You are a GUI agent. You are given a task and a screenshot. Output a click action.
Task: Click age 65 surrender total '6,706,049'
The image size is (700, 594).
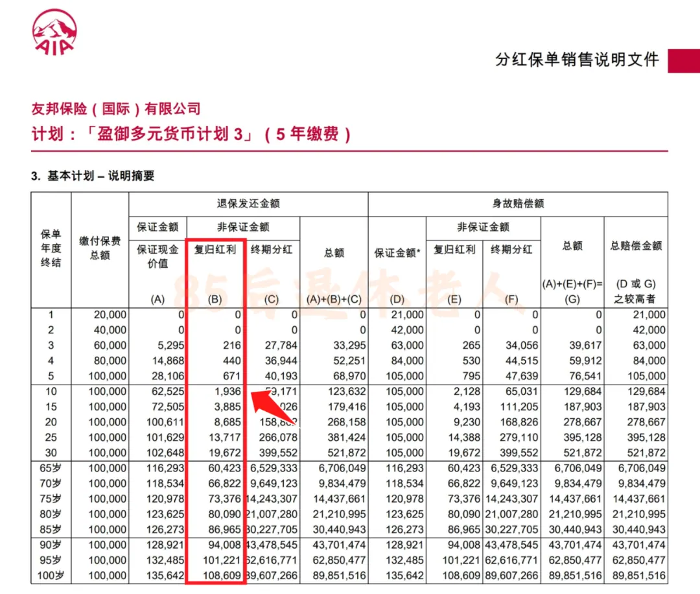pos(342,468)
